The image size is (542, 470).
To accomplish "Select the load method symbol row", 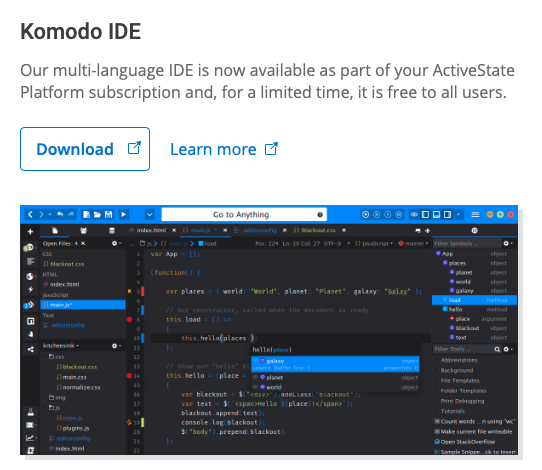I will 474,300.
